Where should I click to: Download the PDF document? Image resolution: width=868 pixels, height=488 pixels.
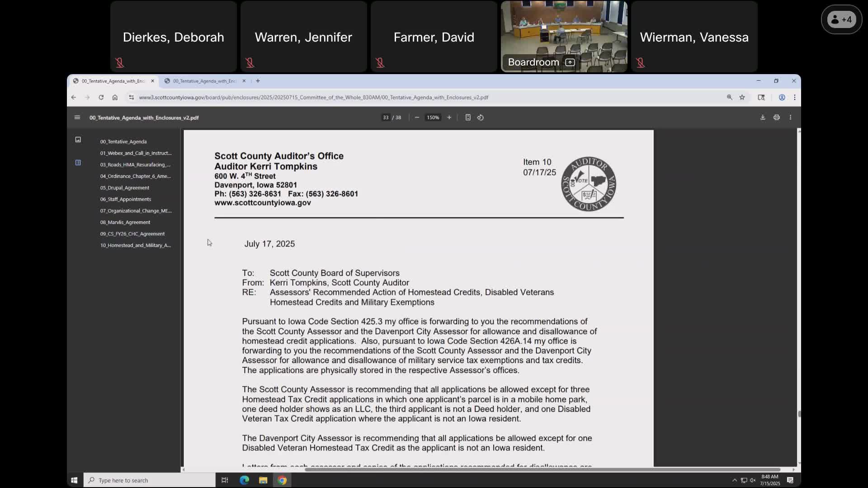coord(763,117)
